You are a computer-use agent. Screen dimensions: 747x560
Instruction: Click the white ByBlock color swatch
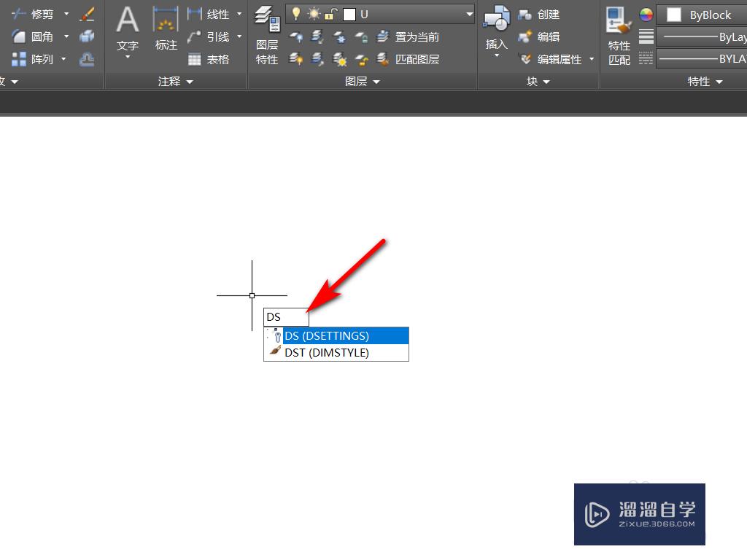click(x=673, y=15)
